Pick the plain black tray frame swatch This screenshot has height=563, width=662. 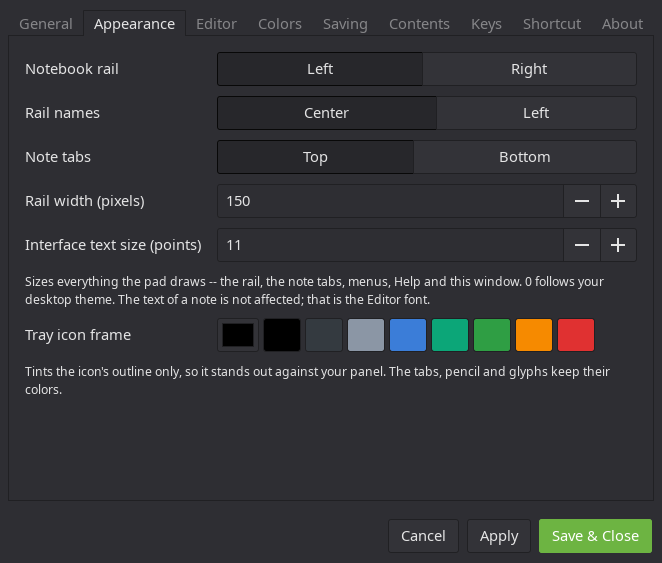click(282, 335)
